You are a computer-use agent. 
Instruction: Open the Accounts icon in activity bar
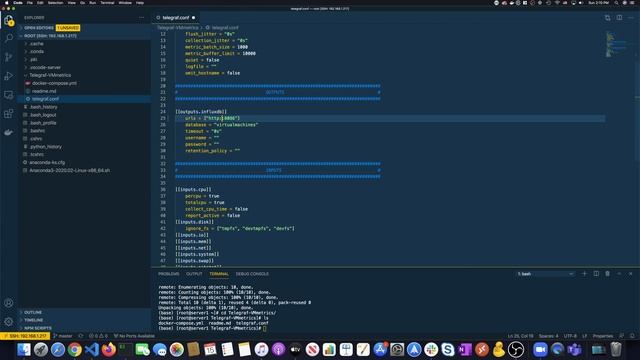(x=9, y=303)
